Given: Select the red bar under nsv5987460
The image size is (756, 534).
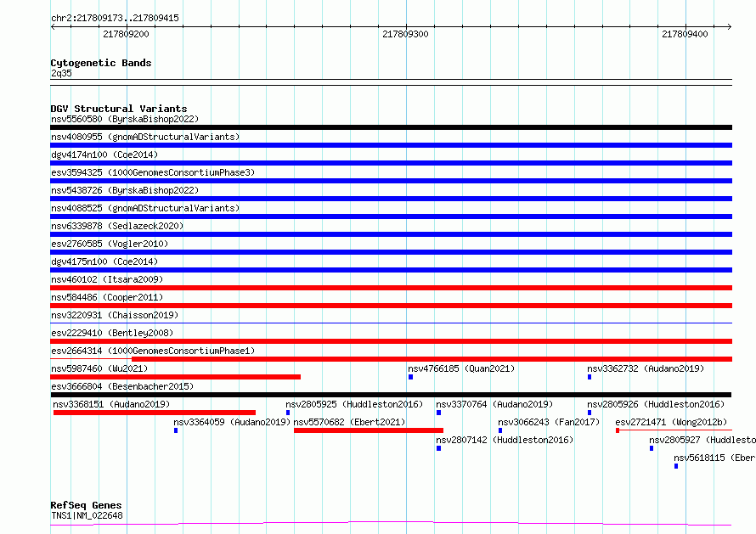Looking at the screenshot, I should pos(176,377).
